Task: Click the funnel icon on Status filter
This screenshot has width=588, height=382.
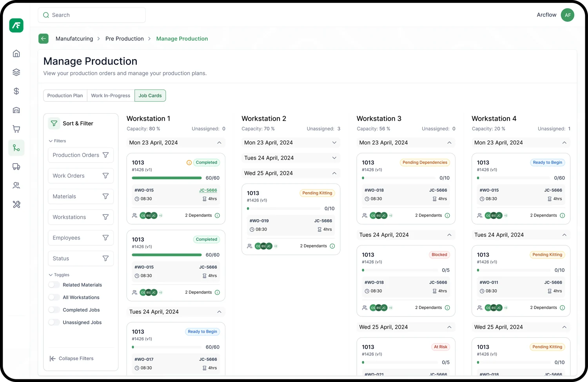Action: [x=105, y=258]
